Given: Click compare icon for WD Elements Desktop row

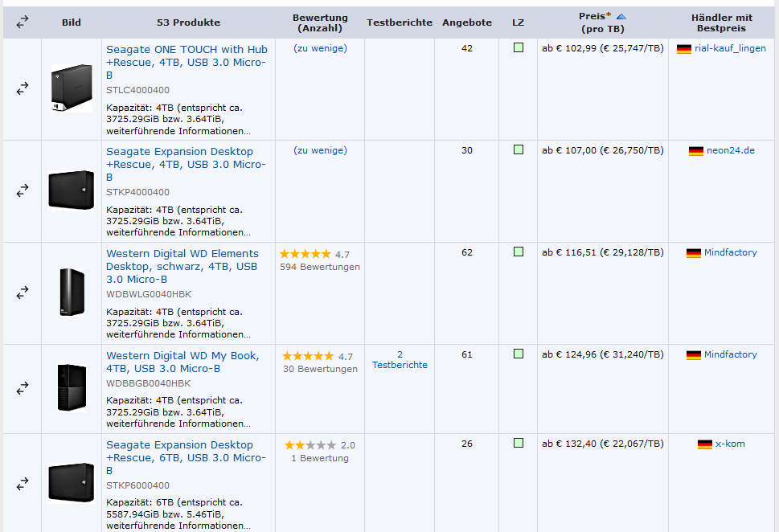Looking at the screenshot, I should pyautogui.click(x=23, y=293).
